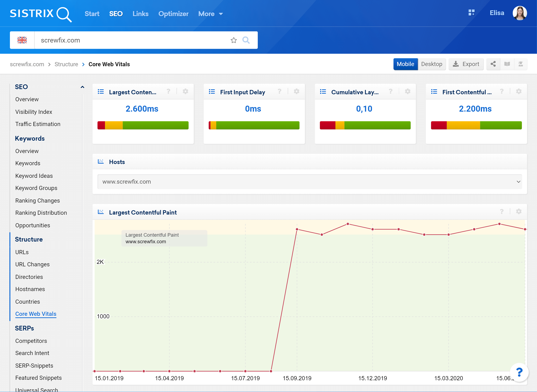Image resolution: width=537 pixels, height=392 pixels.
Task: Switch to Desktop view
Action: coord(432,64)
